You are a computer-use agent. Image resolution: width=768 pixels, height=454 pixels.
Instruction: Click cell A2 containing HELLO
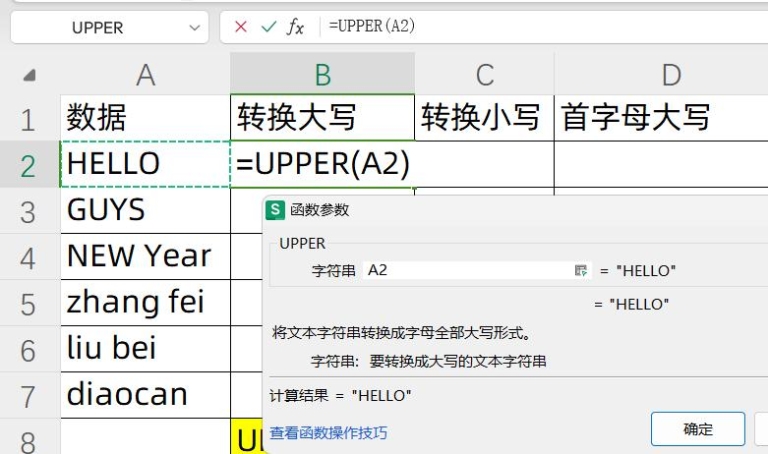[145, 164]
